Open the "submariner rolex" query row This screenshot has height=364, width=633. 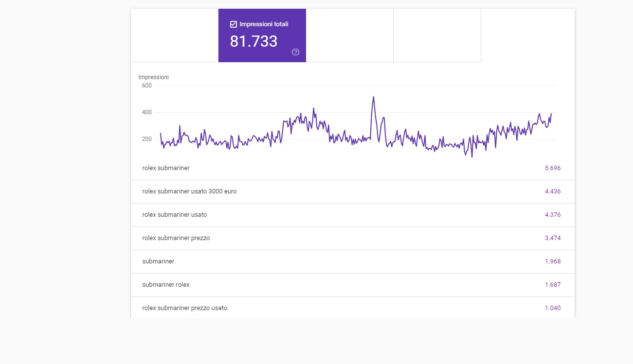pyautogui.click(x=353, y=285)
